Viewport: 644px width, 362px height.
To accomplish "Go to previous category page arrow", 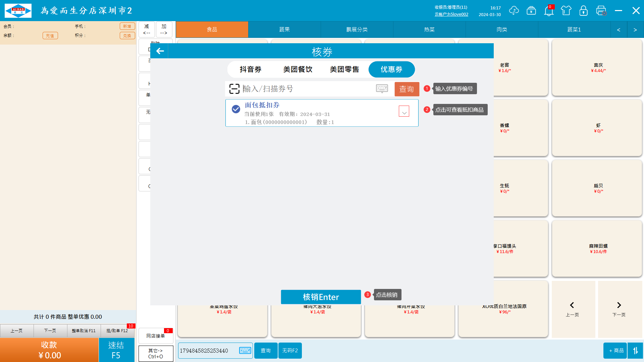I will click(619, 29).
